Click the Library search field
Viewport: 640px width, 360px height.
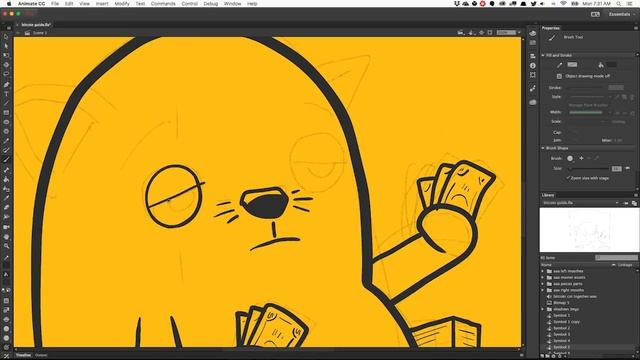pos(616,258)
